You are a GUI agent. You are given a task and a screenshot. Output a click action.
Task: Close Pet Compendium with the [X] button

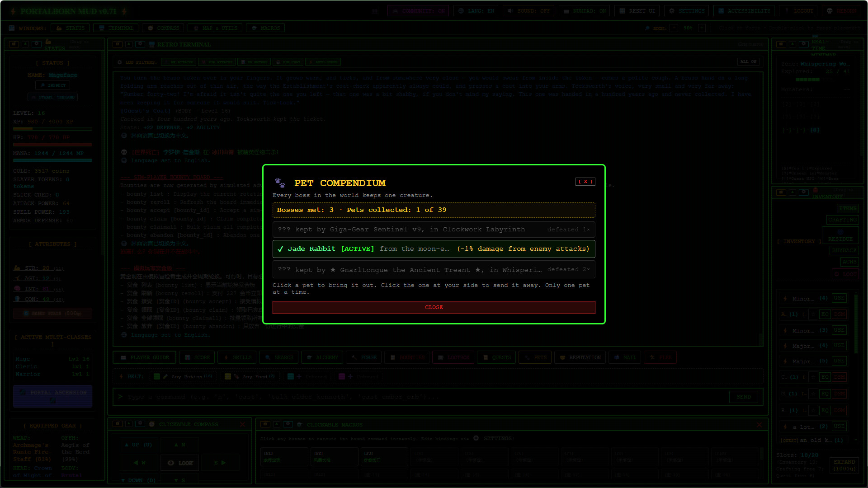point(585,182)
